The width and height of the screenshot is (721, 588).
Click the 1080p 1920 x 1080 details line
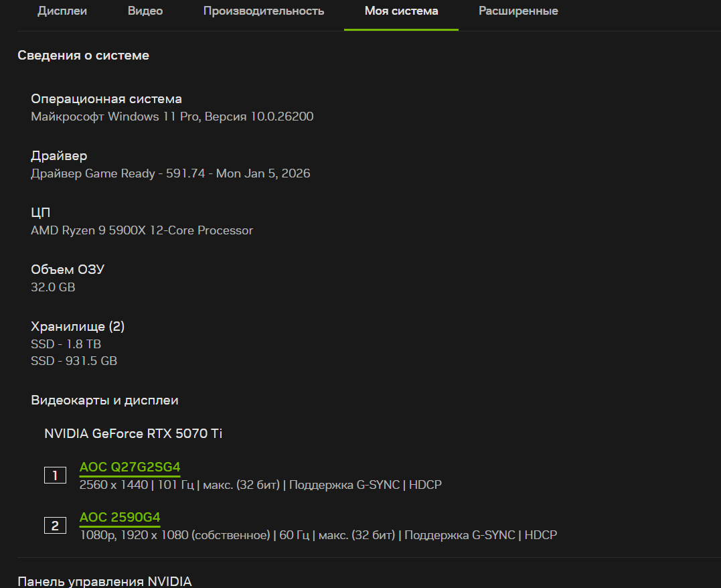coord(318,535)
